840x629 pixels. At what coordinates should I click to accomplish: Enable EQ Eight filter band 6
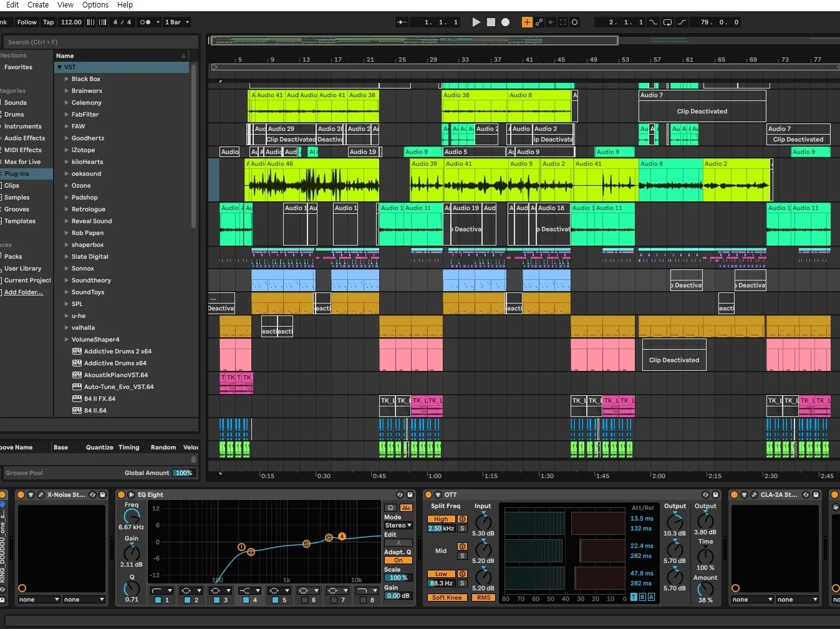point(304,600)
